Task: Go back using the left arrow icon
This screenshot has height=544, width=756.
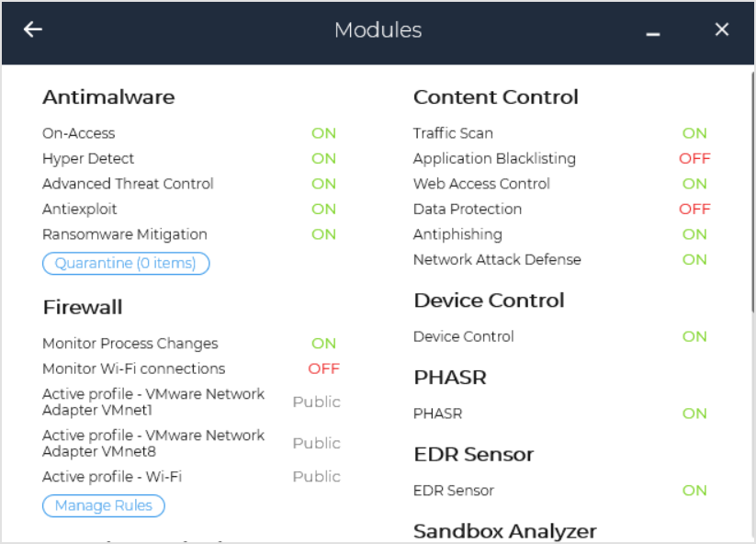Action: point(33,29)
